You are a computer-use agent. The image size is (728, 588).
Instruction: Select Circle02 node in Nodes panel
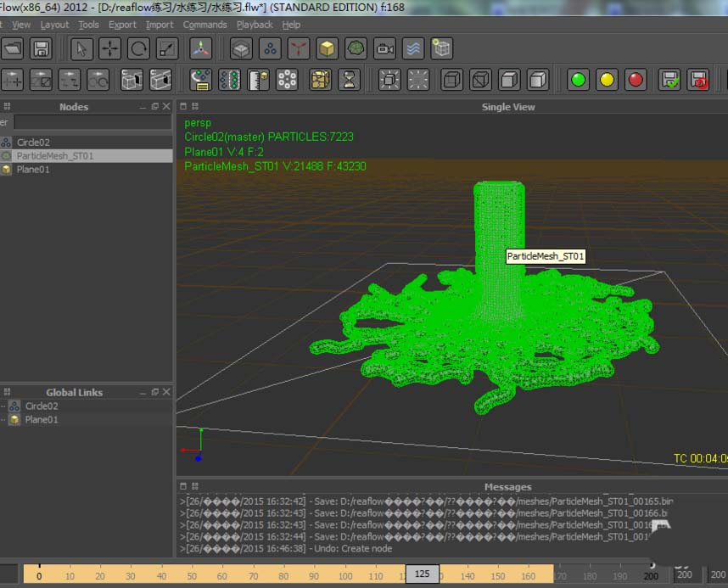coord(33,143)
